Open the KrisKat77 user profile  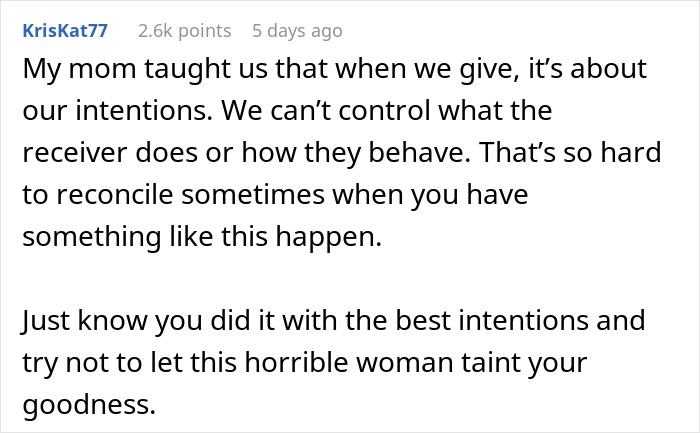[67, 31]
